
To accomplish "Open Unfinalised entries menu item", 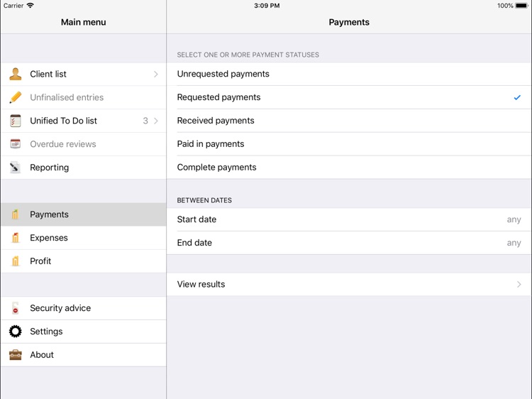I will coord(84,97).
